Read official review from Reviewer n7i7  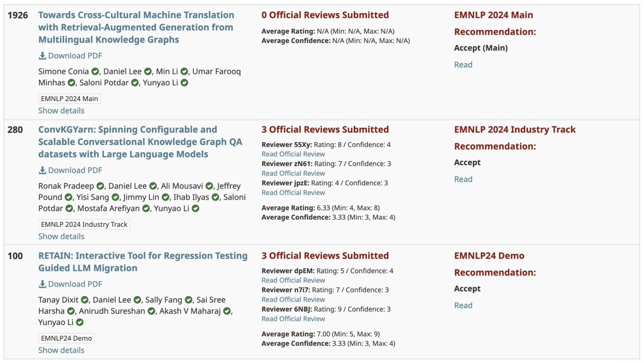[x=293, y=300]
